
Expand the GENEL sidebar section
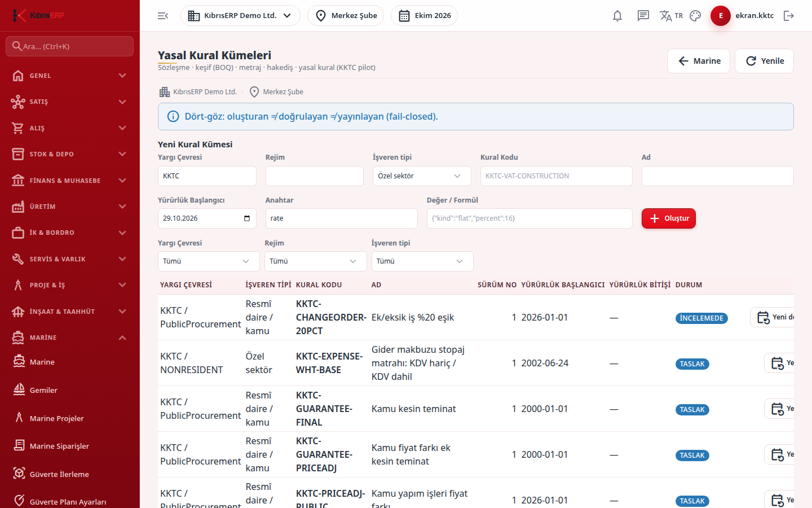pos(70,76)
